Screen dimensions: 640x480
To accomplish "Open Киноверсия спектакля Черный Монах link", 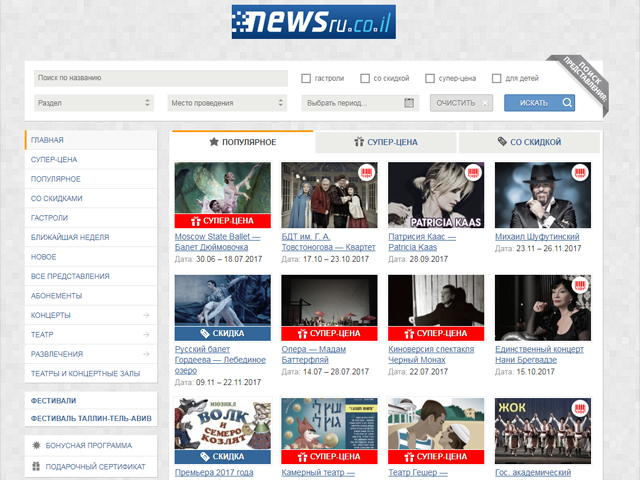I will (431, 354).
